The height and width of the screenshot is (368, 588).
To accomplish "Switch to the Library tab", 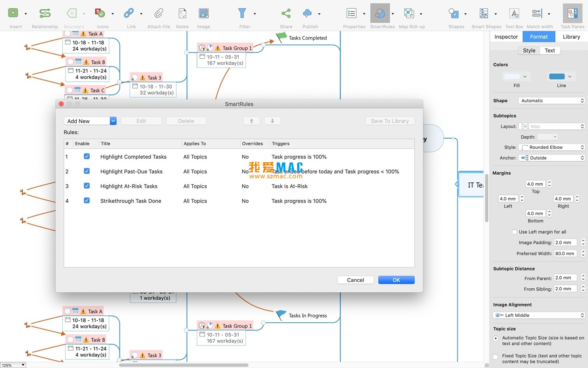I will tap(571, 37).
